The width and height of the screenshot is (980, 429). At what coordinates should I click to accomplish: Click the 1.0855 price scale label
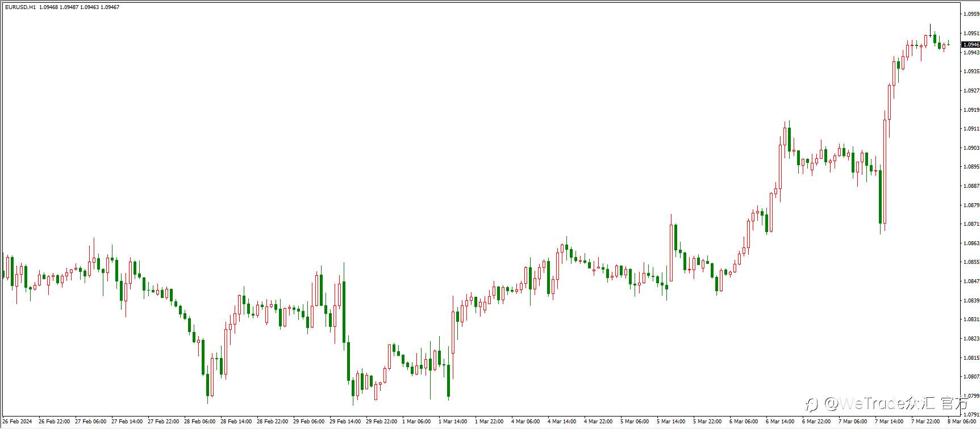(971, 262)
